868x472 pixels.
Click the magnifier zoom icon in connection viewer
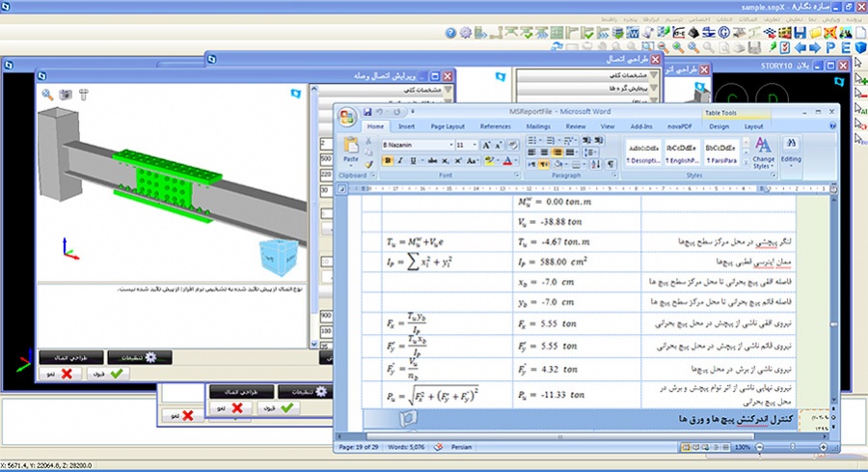47,94
